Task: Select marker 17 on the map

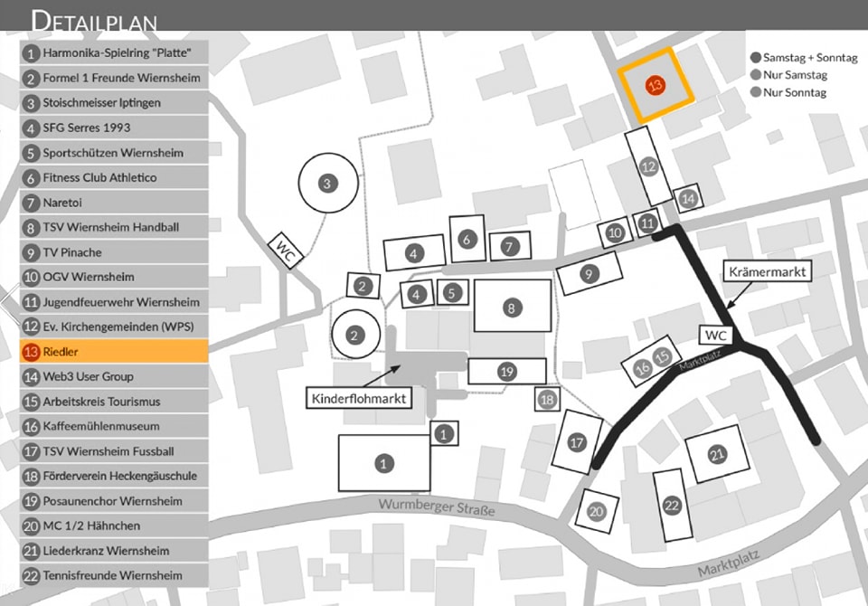Action: click(x=576, y=442)
